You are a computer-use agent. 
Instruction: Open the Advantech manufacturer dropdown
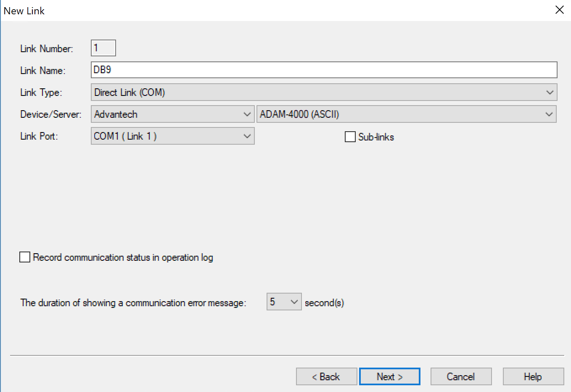point(173,114)
